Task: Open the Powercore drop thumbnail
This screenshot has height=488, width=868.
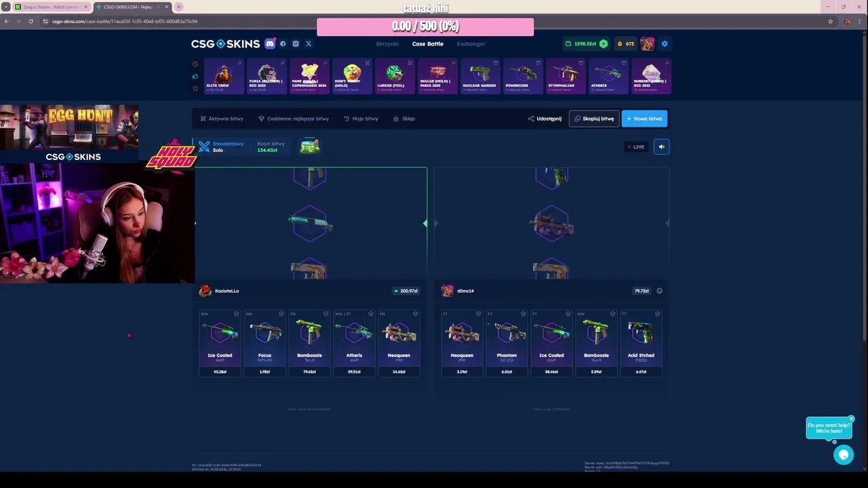Action: click(522, 76)
